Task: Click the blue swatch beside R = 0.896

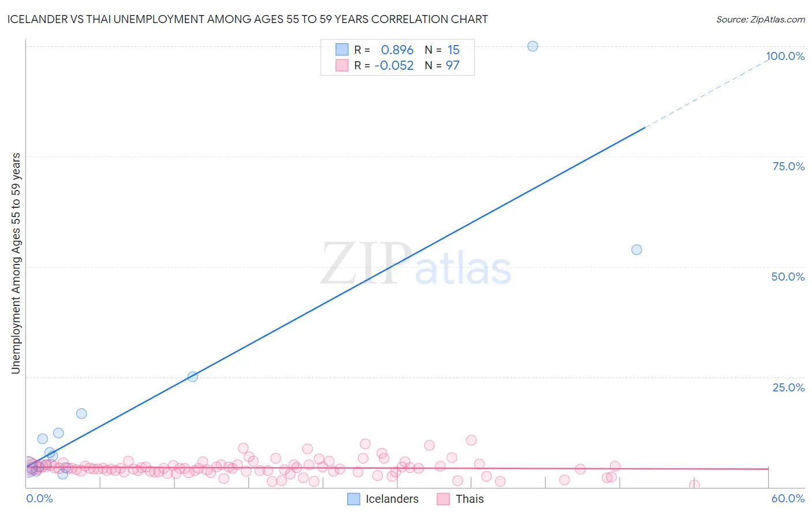Action: point(342,50)
